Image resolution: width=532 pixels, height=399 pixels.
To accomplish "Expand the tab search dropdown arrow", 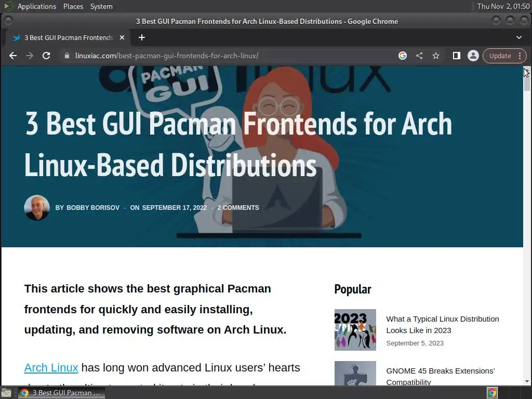I will 519,37.
